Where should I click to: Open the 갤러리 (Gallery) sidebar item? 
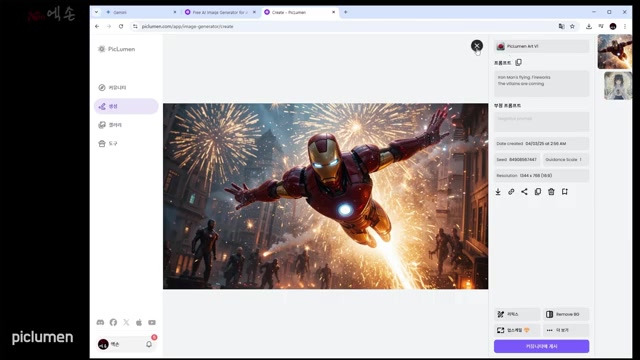[126, 125]
